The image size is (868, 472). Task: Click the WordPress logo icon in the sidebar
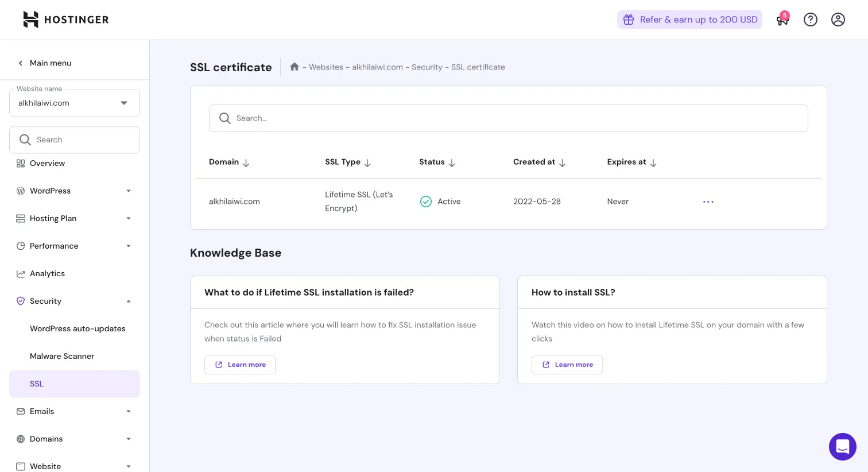[21, 191]
